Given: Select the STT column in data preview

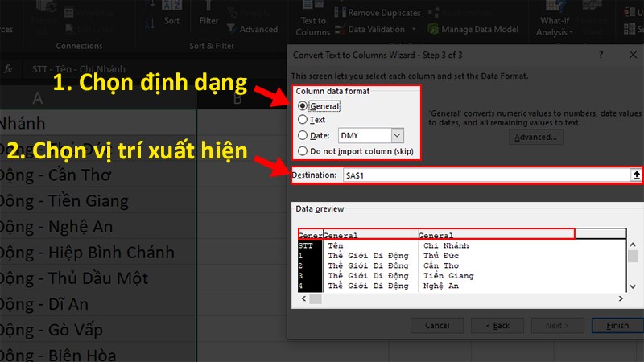Looking at the screenshot, I should [310, 265].
